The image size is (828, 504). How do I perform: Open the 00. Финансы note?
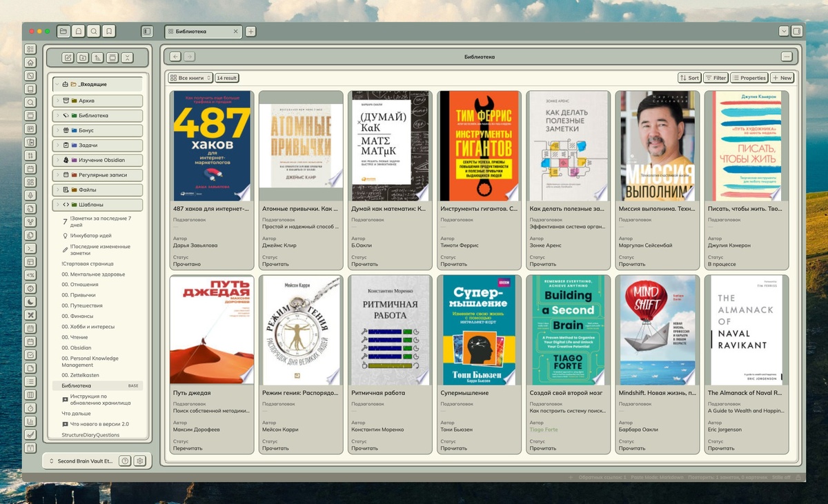[78, 316]
